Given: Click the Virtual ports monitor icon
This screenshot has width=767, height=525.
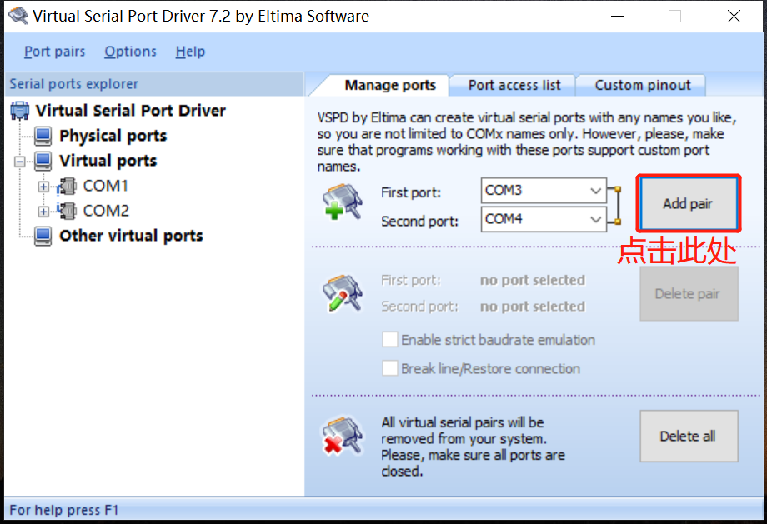Looking at the screenshot, I should point(44,161).
